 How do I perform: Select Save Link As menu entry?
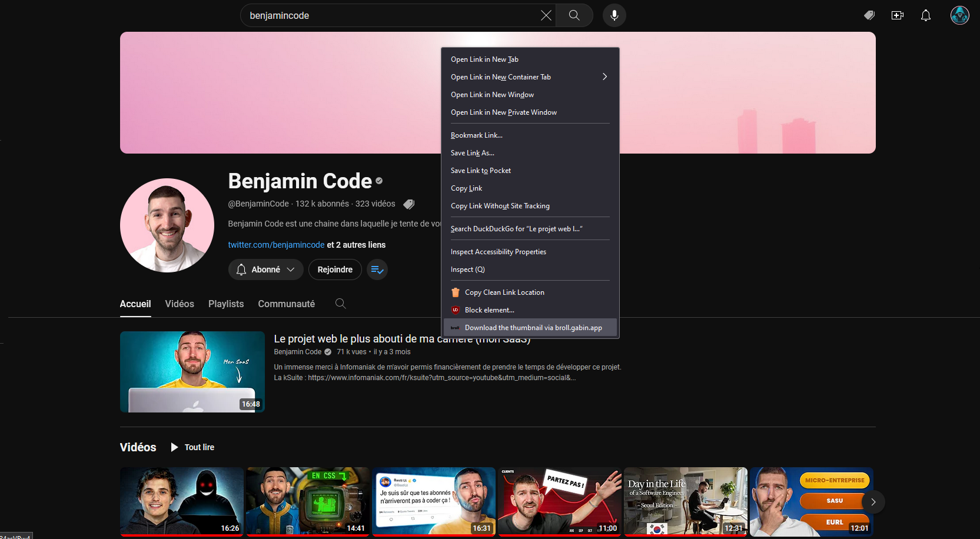click(530, 153)
